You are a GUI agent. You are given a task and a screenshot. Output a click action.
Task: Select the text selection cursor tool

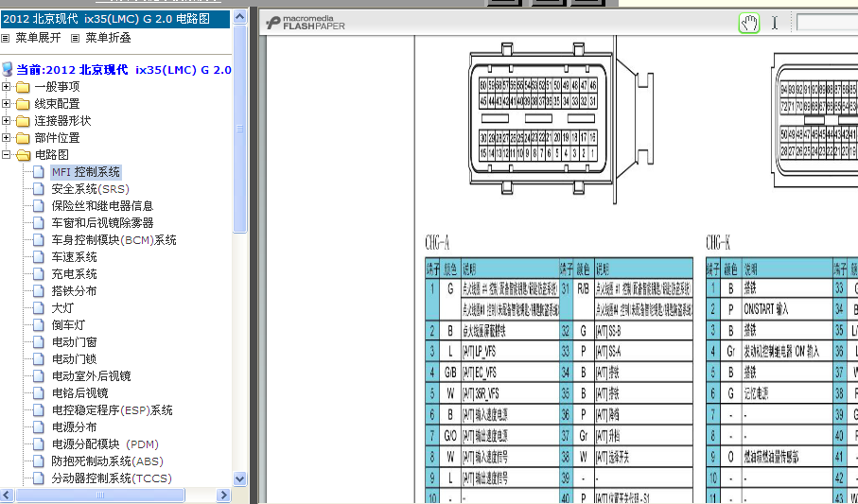(x=775, y=23)
